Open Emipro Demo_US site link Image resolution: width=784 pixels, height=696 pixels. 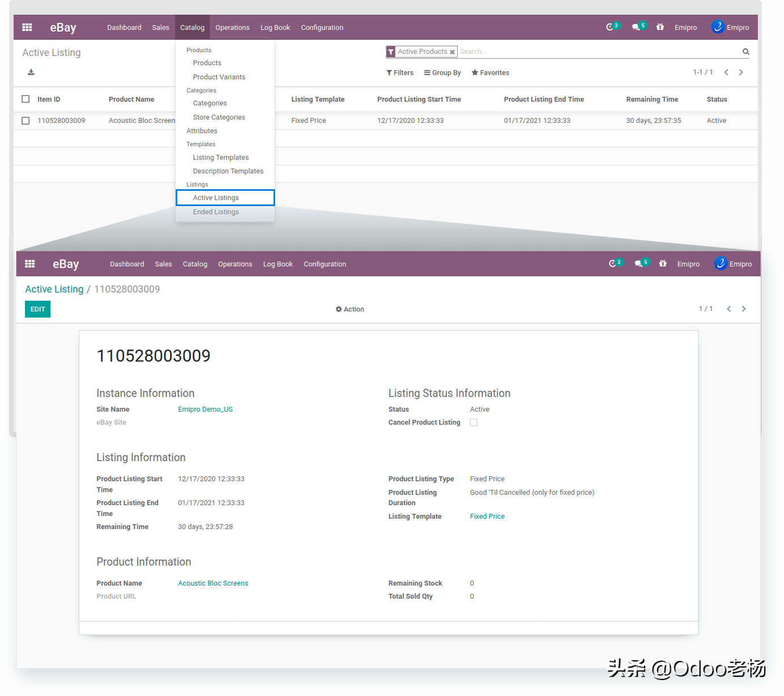coord(205,409)
